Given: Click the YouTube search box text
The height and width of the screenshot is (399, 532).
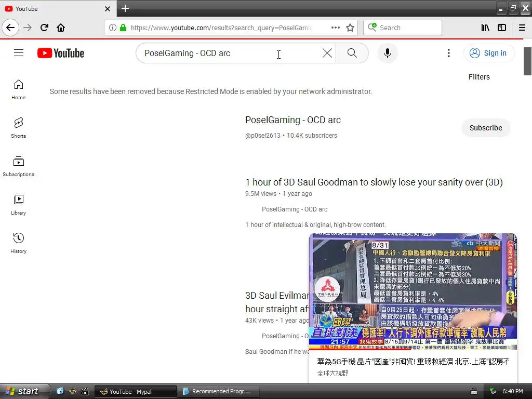Looking at the screenshot, I should pos(187,54).
